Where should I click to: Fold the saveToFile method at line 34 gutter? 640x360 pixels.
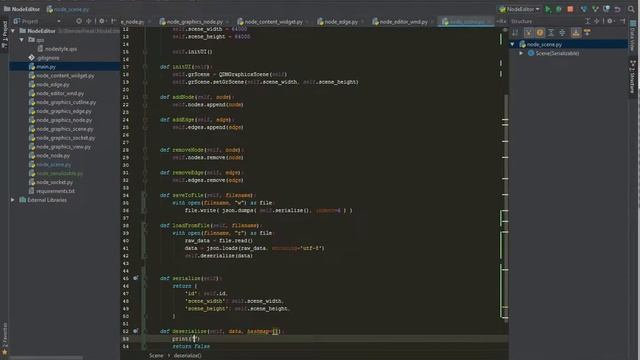point(144,195)
